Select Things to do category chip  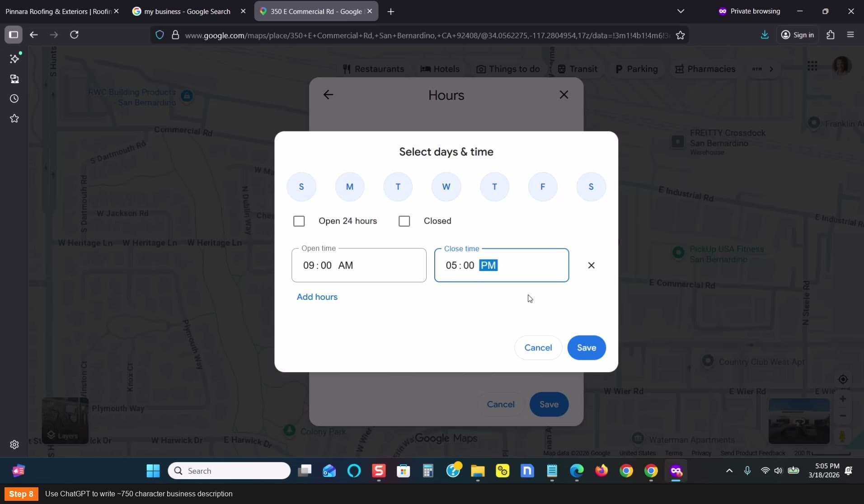click(x=508, y=69)
